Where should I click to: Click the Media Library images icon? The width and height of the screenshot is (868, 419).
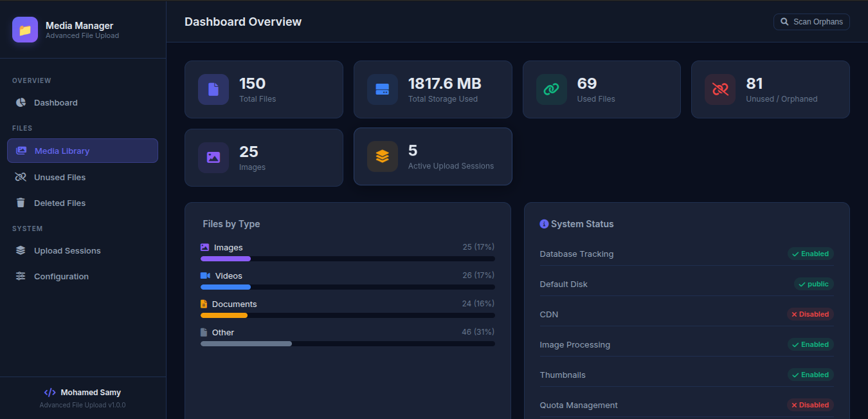pyautogui.click(x=21, y=151)
